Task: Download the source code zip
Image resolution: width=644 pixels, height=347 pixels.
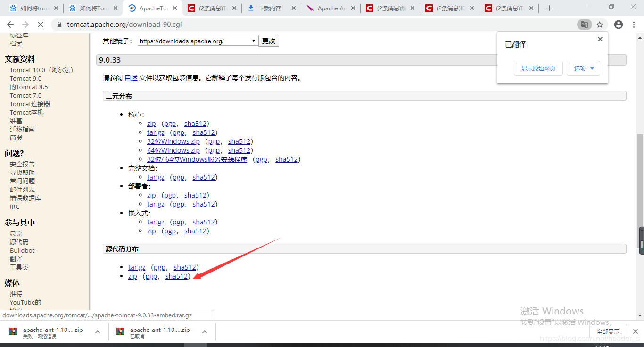Action: point(132,276)
